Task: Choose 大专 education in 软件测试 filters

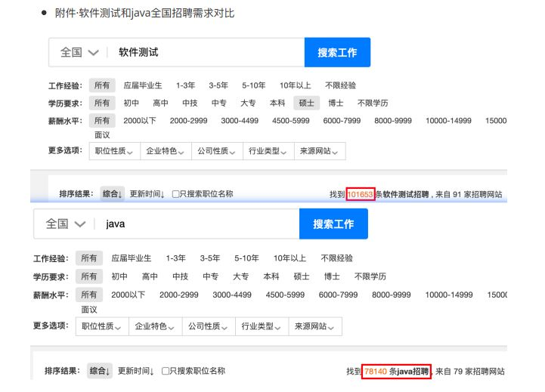Action: [248, 103]
